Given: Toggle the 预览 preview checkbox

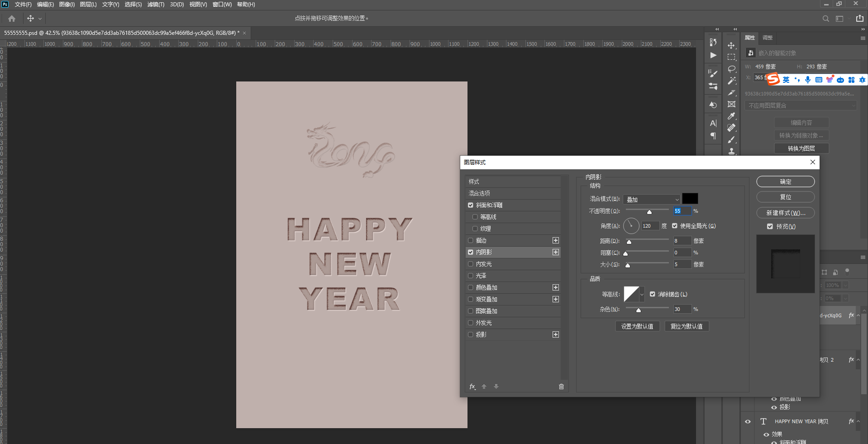Looking at the screenshot, I should pos(770,226).
